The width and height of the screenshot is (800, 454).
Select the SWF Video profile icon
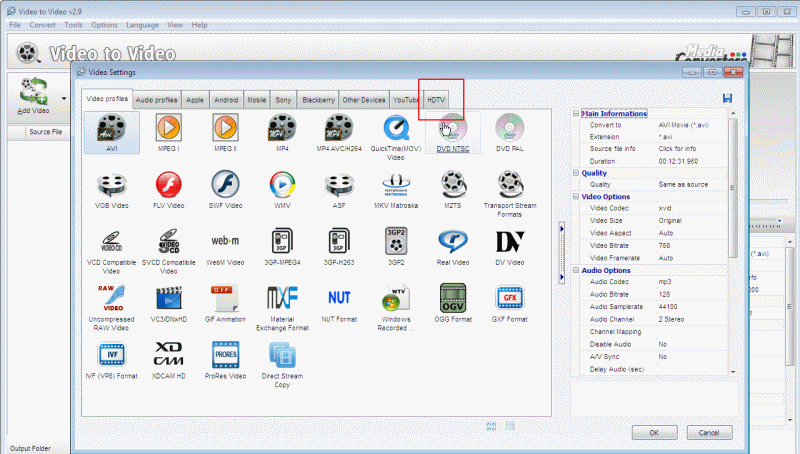click(x=226, y=184)
